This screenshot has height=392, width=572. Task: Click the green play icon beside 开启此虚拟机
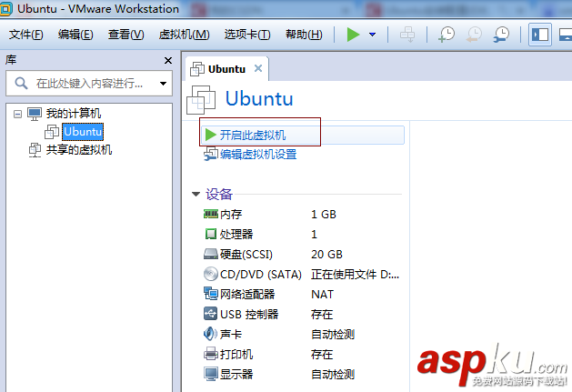click(x=210, y=135)
